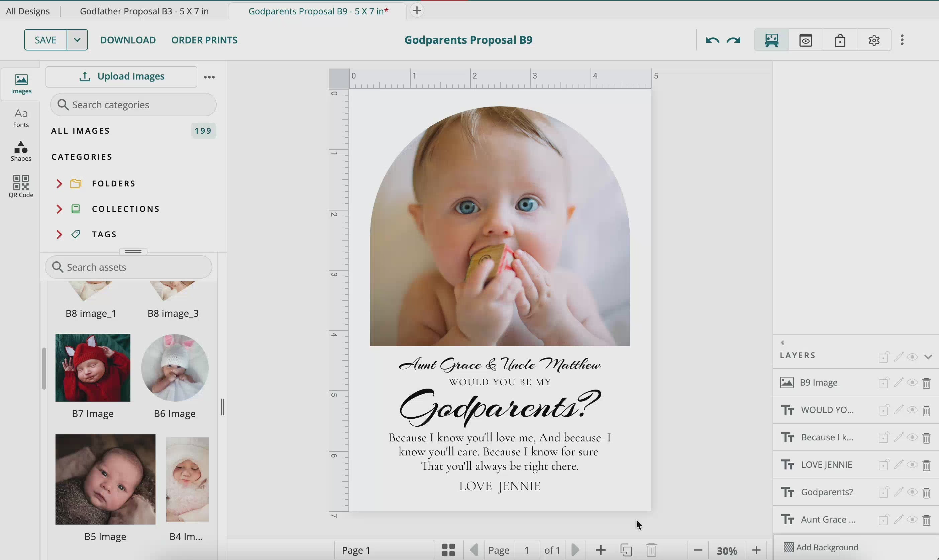
Task: Expand the FOLDERS category
Action: (59, 183)
